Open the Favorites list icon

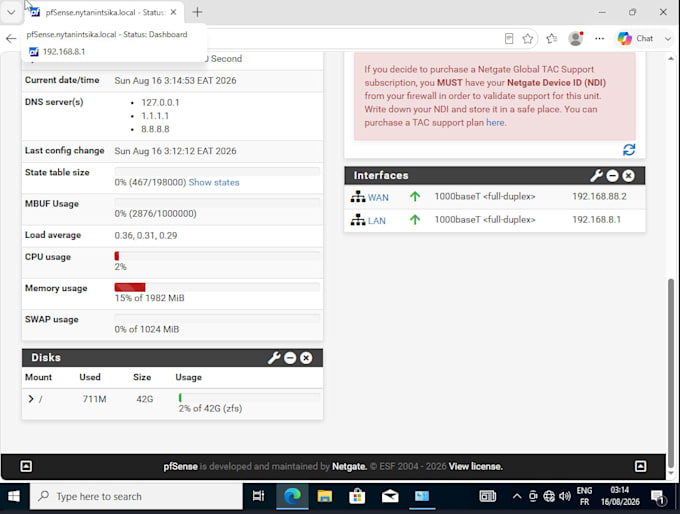pos(551,39)
